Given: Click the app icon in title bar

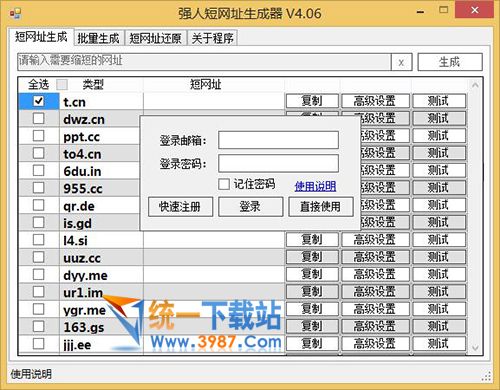Looking at the screenshot, I should [x=15, y=13].
